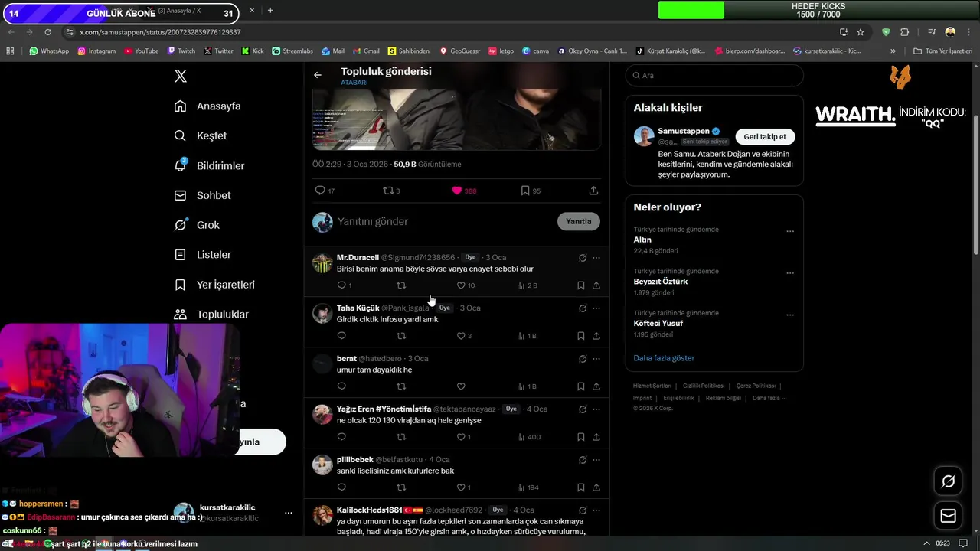Viewport: 980px width, 551px height.
Task: Open more options on pillibebek's comment
Action: 596,460
